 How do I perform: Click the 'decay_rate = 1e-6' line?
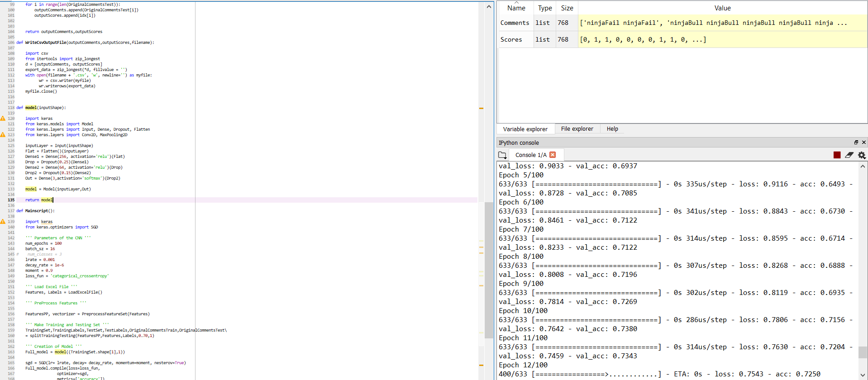coord(44,265)
